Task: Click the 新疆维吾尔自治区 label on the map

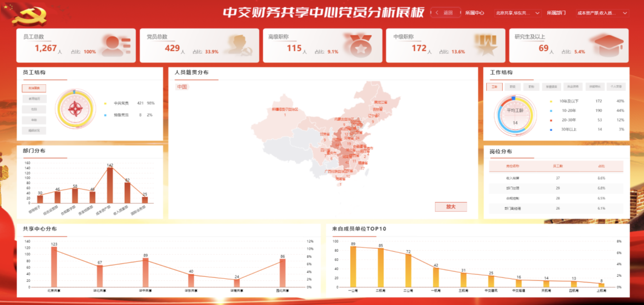Action: click(x=285, y=109)
